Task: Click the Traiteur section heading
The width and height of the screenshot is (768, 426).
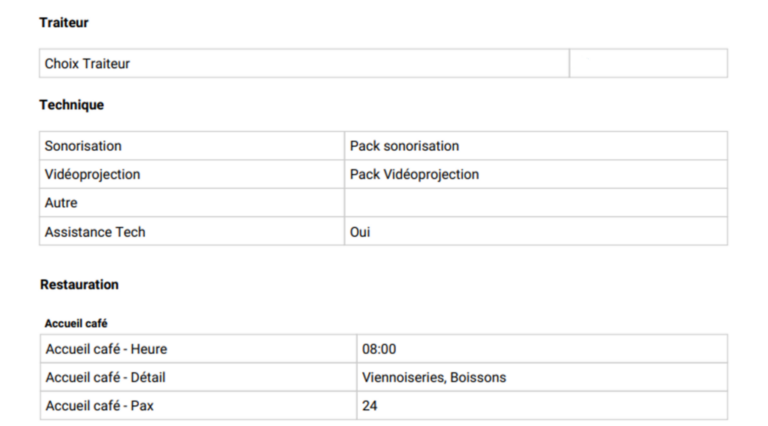Action: coord(63,22)
